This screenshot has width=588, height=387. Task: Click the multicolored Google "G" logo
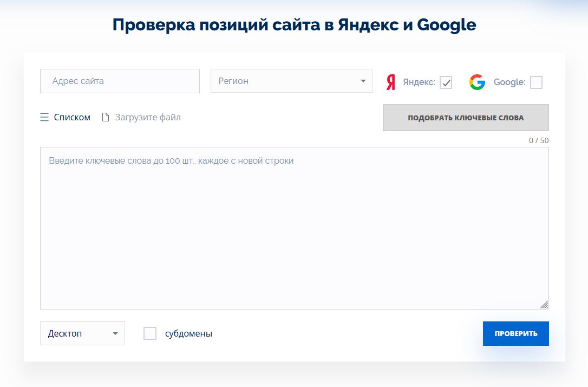(476, 82)
